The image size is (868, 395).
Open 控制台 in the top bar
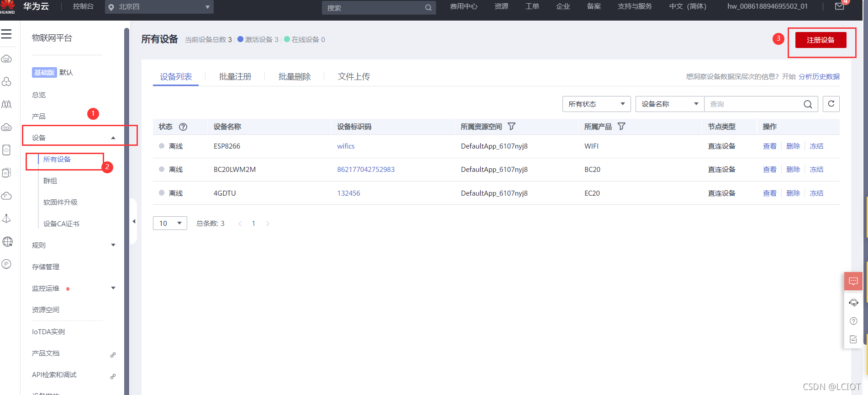(83, 6)
